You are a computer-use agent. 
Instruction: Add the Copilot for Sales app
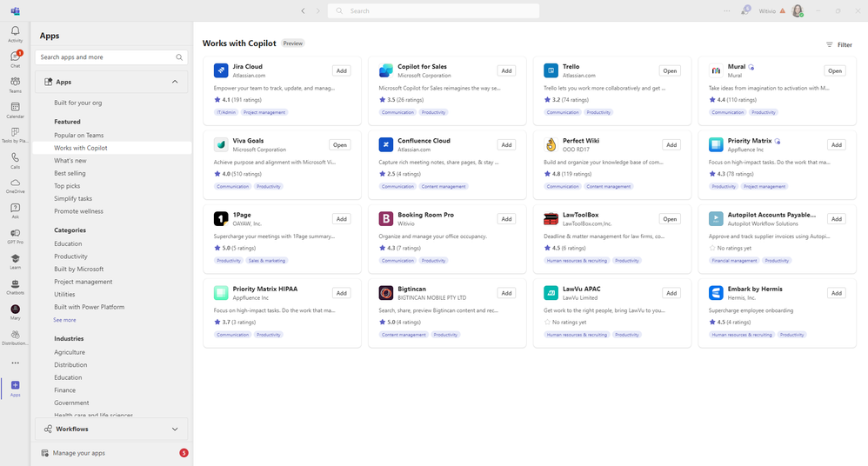[x=506, y=70]
